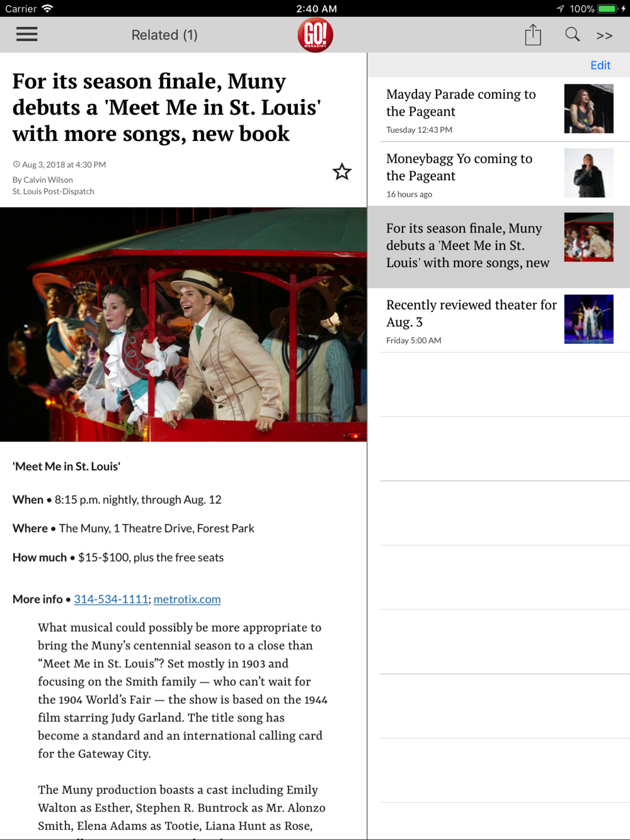The height and width of the screenshot is (840, 630).
Task: Tap the article clock timestamp icon
Action: 16,164
